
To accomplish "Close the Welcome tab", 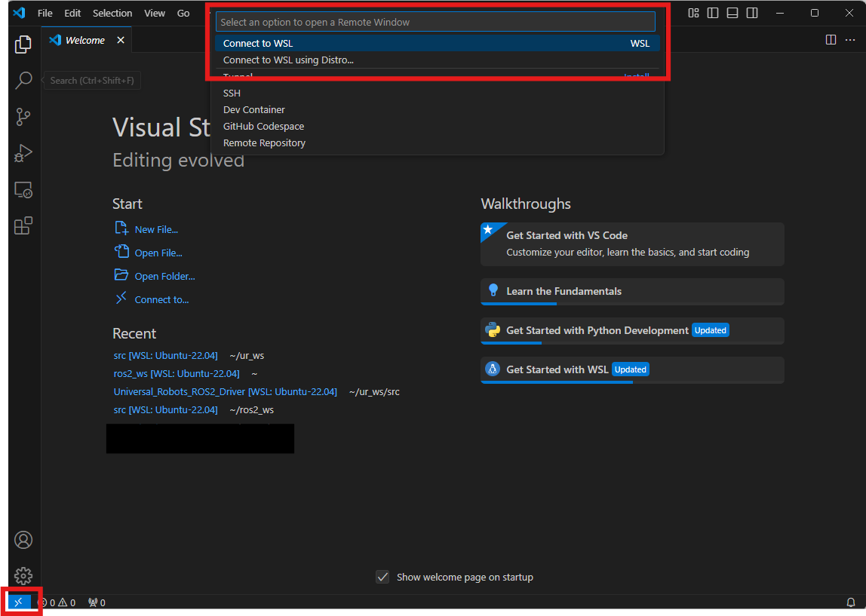I will point(121,40).
